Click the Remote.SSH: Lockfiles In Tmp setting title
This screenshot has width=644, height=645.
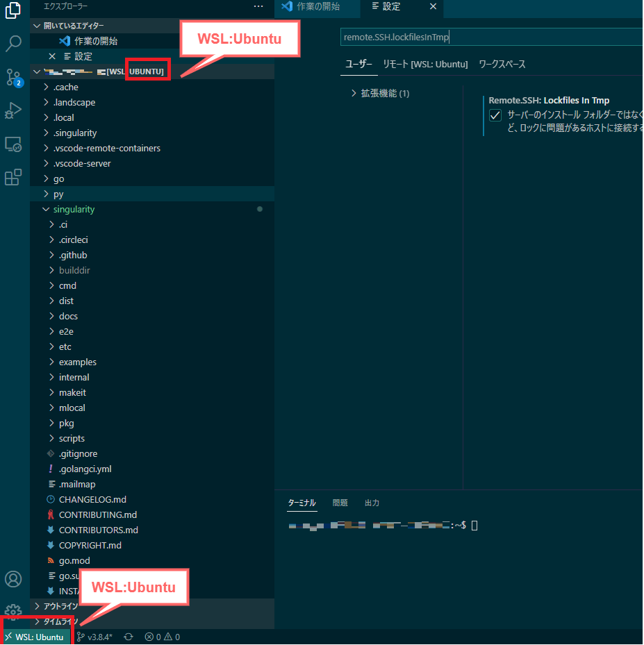click(x=549, y=101)
